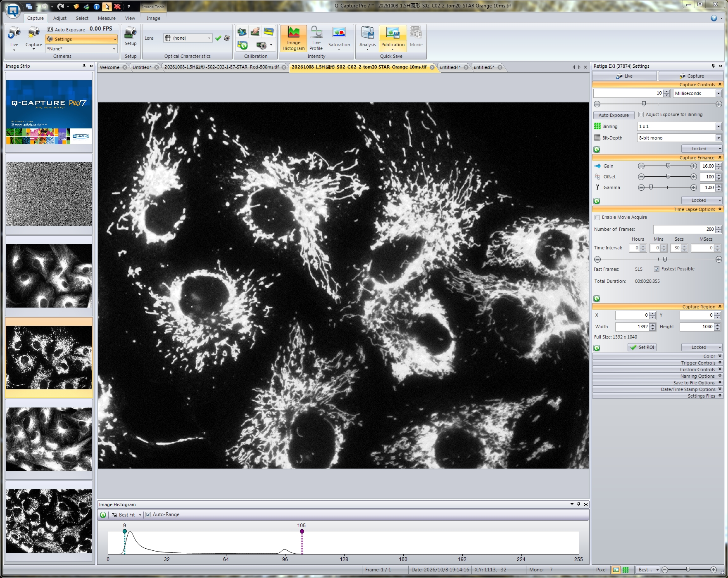Open the help icon at top right

[714, 18]
